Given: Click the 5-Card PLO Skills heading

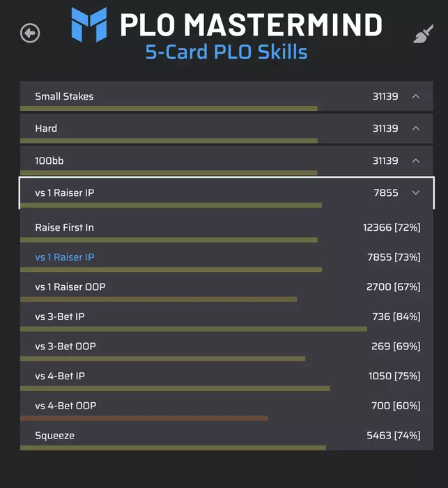Looking at the screenshot, I should [226, 53].
